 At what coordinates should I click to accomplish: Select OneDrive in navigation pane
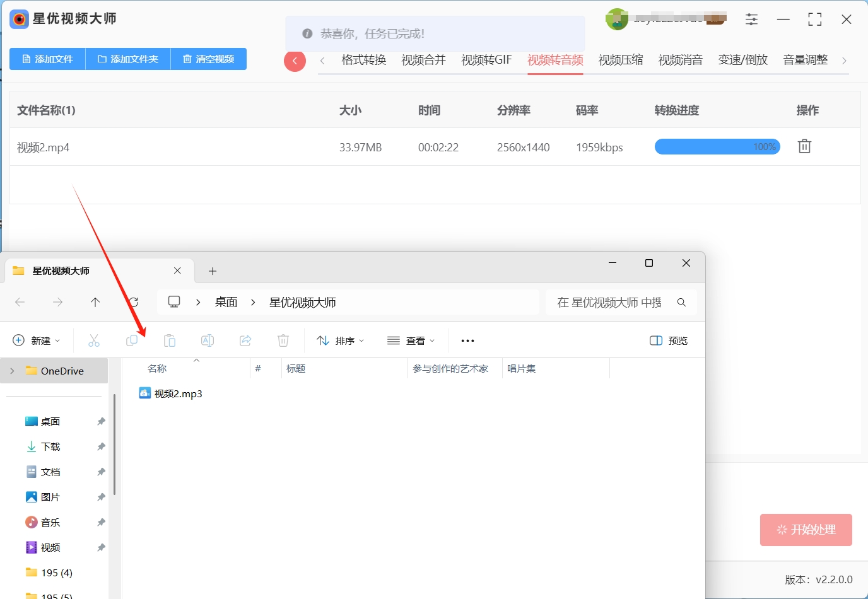tap(54, 371)
